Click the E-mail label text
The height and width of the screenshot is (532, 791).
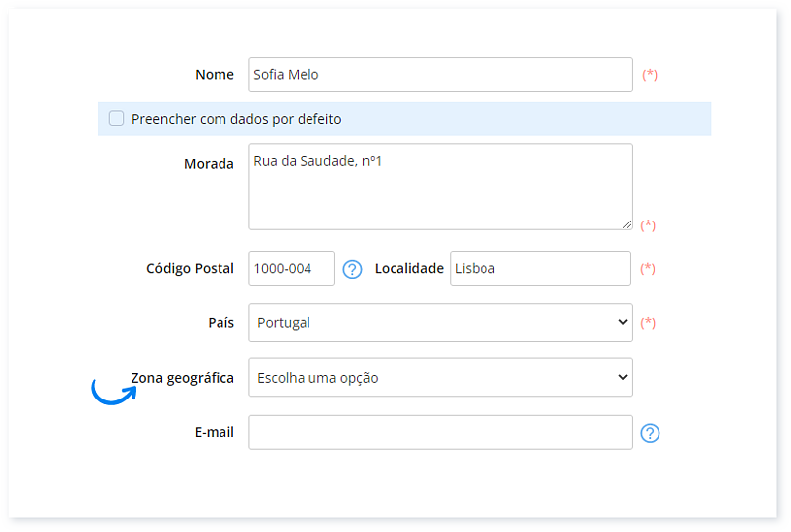pyautogui.click(x=215, y=433)
